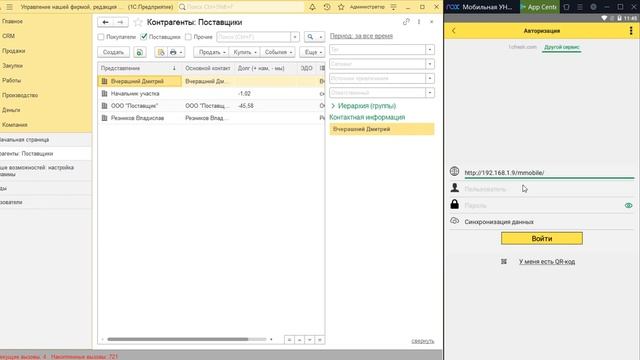Click the Пользователь input field
640x360 pixels.
549,189
